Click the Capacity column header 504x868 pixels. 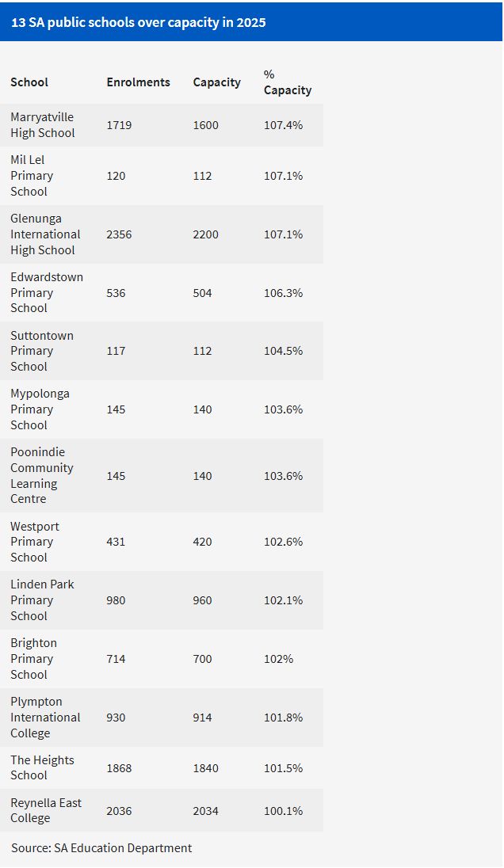[216, 82]
